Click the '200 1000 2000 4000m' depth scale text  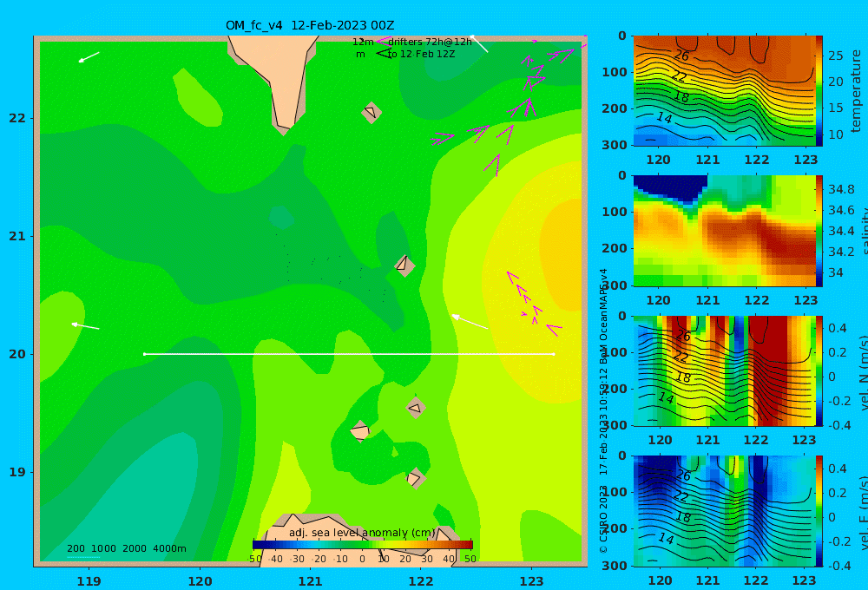click(127, 548)
